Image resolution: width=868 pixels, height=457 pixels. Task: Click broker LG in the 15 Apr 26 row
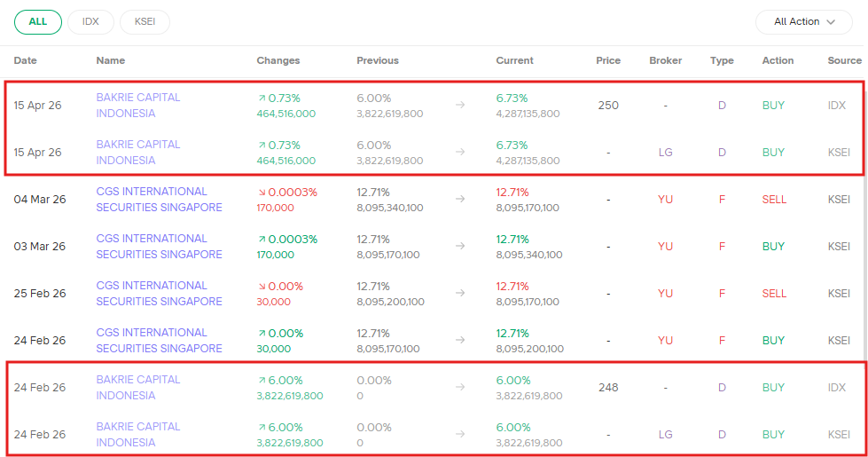tap(665, 153)
